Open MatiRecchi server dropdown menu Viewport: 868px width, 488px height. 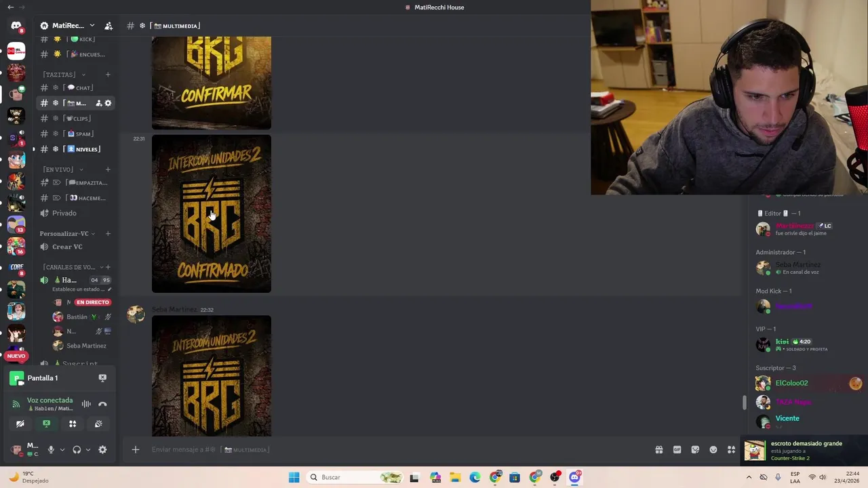pyautogui.click(x=92, y=26)
